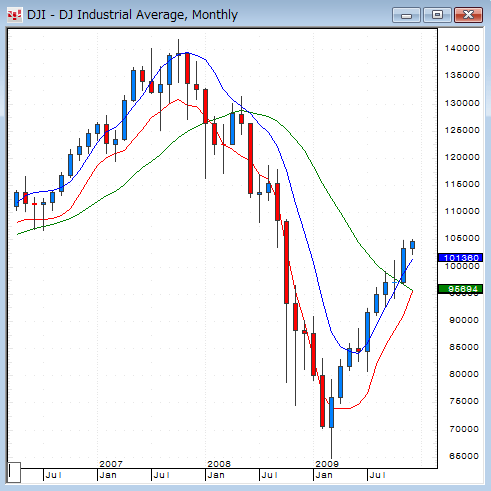This screenshot has width=491, height=491.
Task: Click the 115000 price axis label
Action: click(462, 184)
